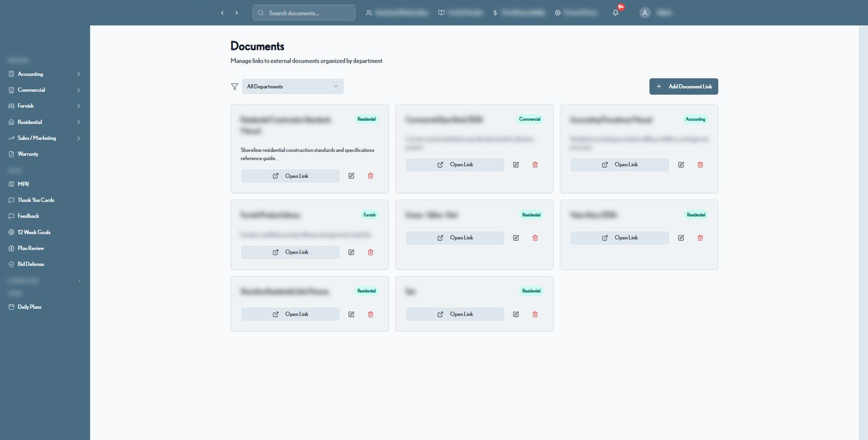Click the Plan Review icon in sidebar

click(x=12, y=248)
